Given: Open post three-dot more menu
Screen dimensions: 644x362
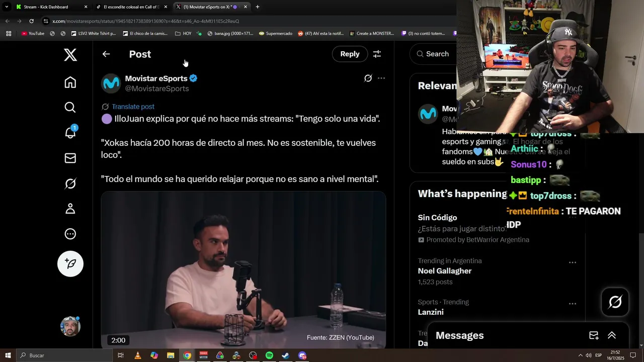Looking at the screenshot, I should 381,78.
